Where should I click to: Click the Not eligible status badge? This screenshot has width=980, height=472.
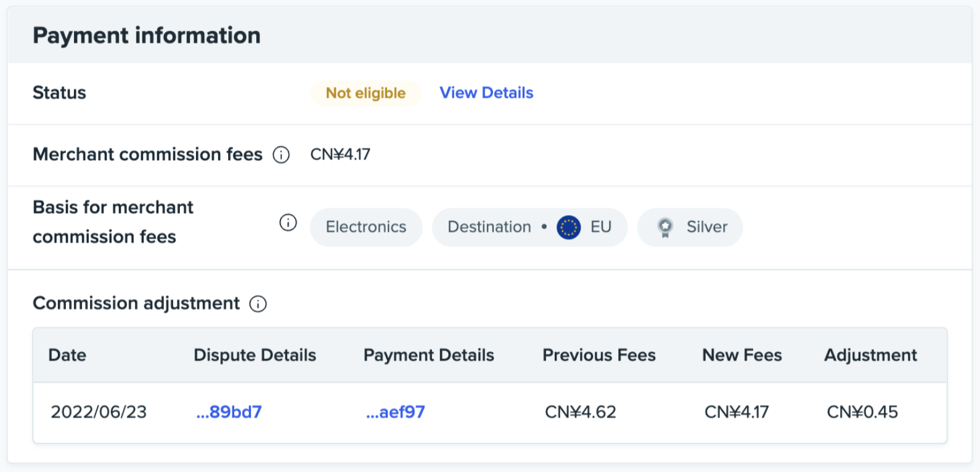365,93
